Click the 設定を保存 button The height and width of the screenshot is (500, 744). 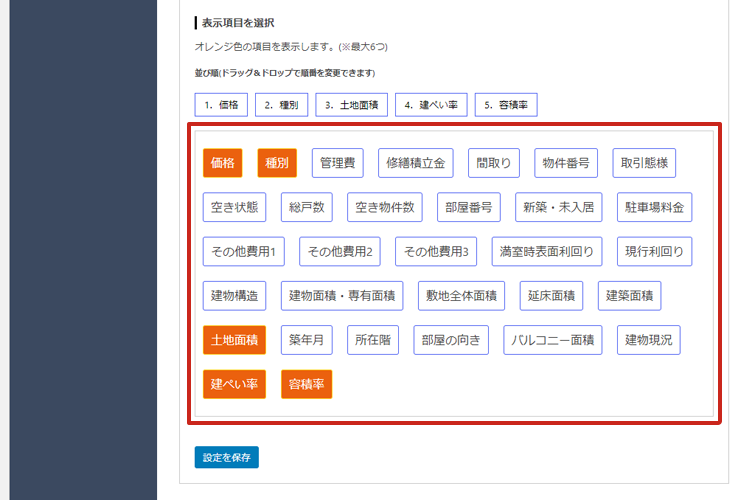(226, 457)
